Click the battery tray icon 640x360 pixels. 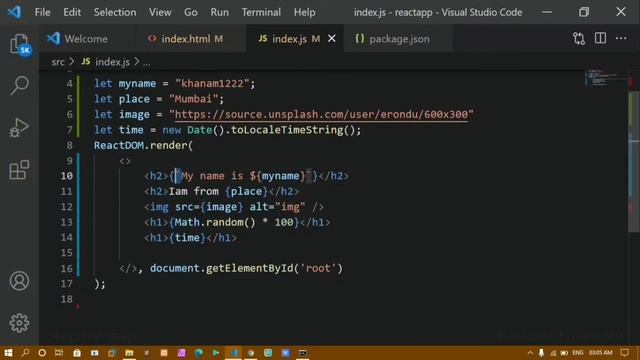coord(564,353)
